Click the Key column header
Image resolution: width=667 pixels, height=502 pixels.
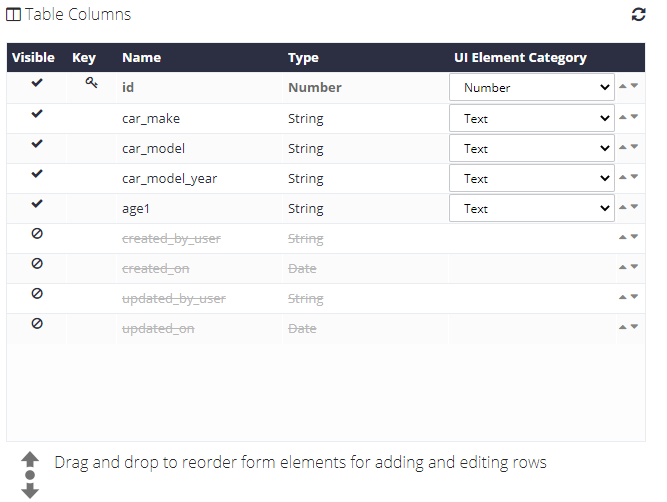[x=84, y=57]
